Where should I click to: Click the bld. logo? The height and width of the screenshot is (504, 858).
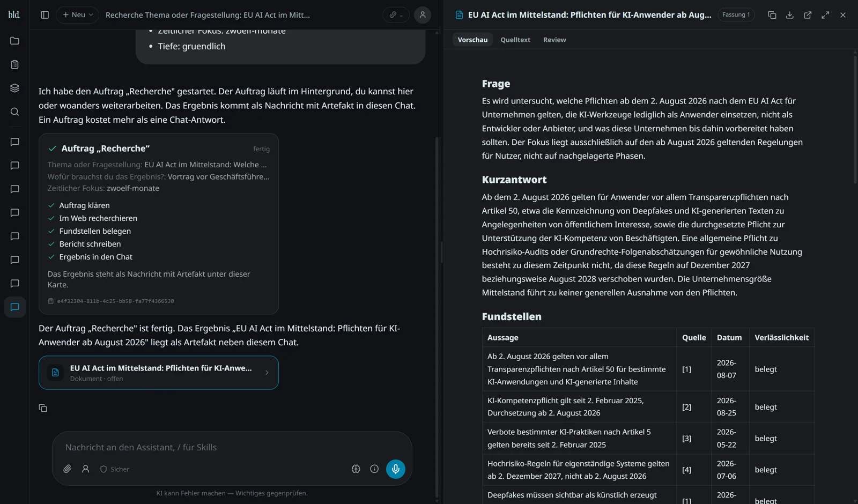[x=14, y=14]
